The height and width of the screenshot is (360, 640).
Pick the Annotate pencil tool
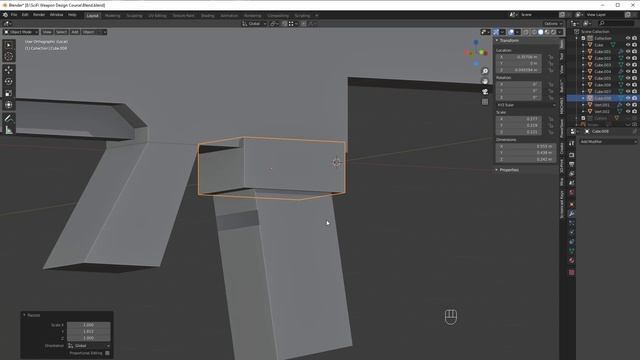9,119
